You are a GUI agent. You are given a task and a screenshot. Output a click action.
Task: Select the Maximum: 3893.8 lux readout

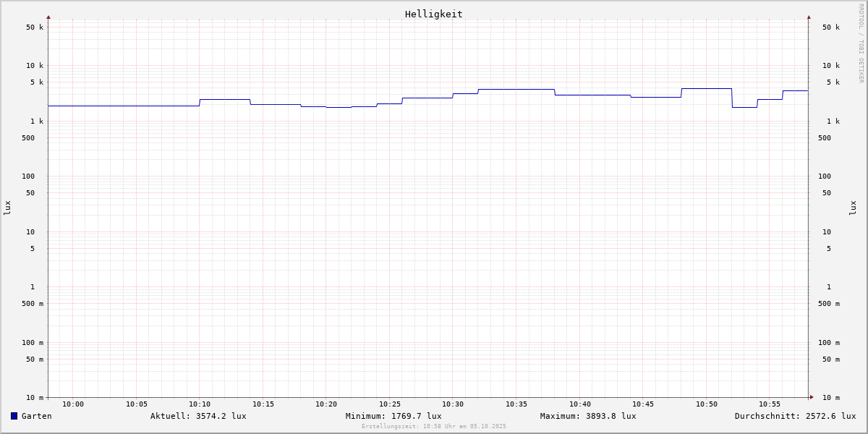coord(588,416)
